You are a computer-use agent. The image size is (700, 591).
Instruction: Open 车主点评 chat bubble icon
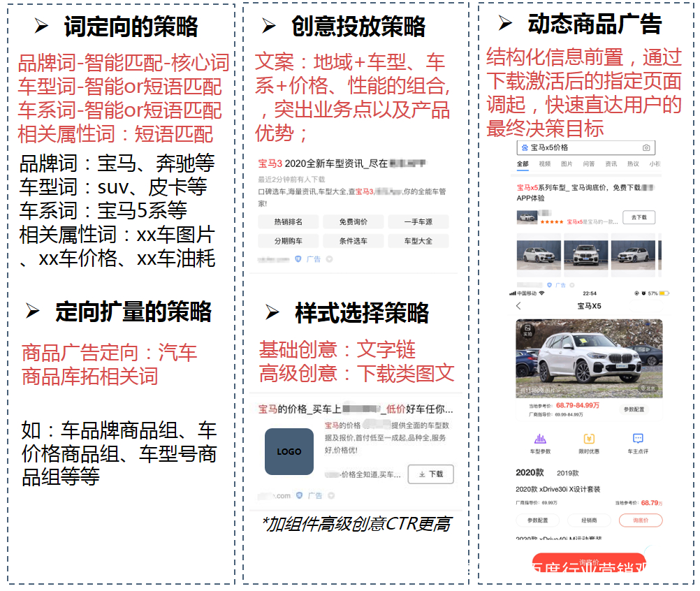(638, 438)
